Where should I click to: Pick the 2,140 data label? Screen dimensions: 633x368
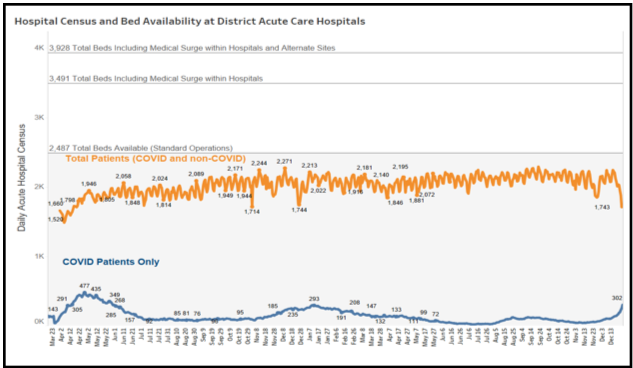click(x=381, y=175)
